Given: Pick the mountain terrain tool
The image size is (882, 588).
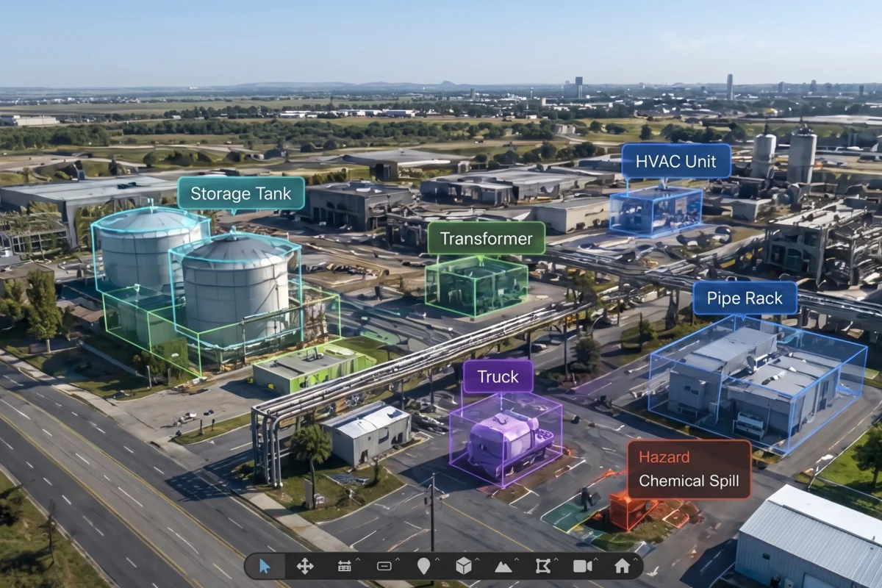Looking at the screenshot, I should tap(503, 567).
